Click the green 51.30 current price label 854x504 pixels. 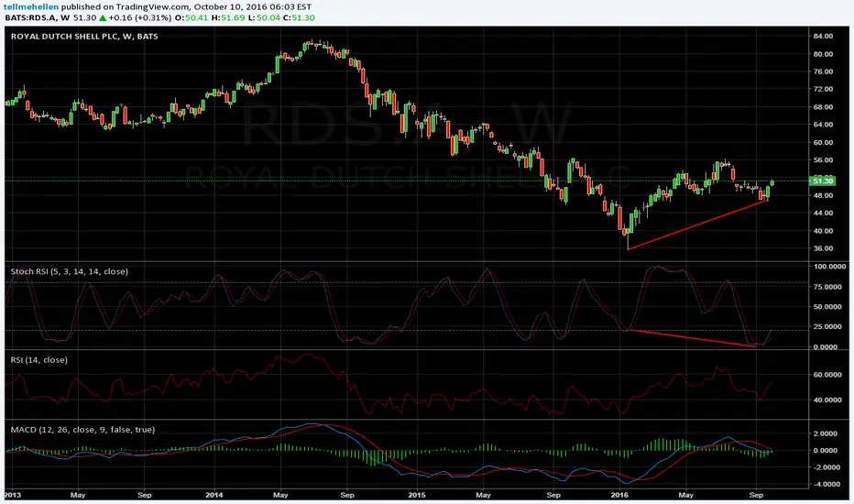tap(823, 181)
